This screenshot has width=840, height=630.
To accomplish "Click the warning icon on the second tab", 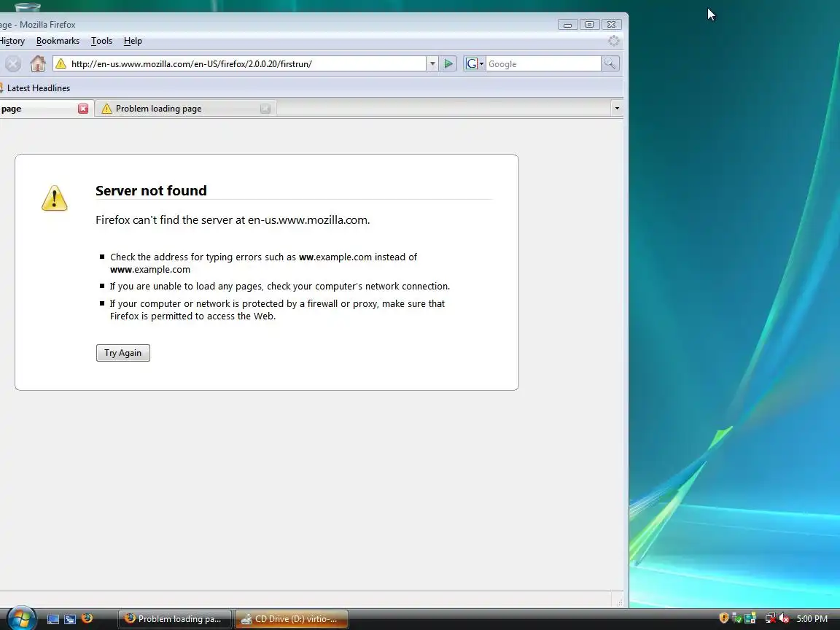I will [x=106, y=109].
